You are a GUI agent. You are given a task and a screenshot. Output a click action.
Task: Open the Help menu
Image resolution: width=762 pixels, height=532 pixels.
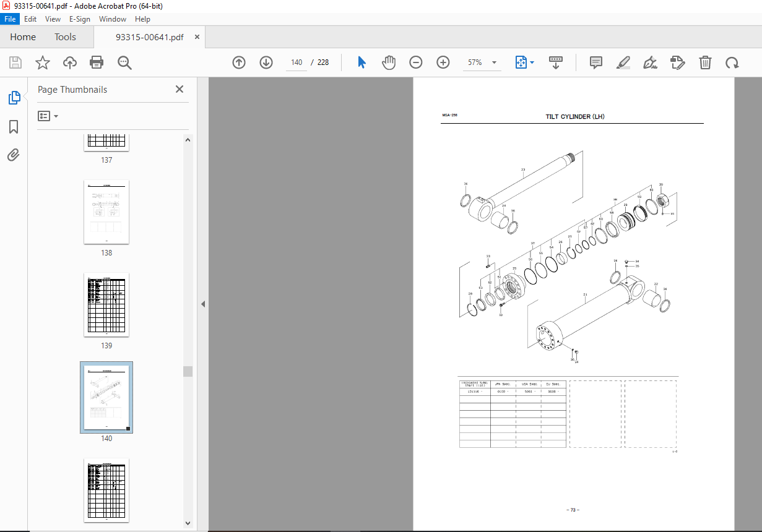pyautogui.click(x=143, y=19)
